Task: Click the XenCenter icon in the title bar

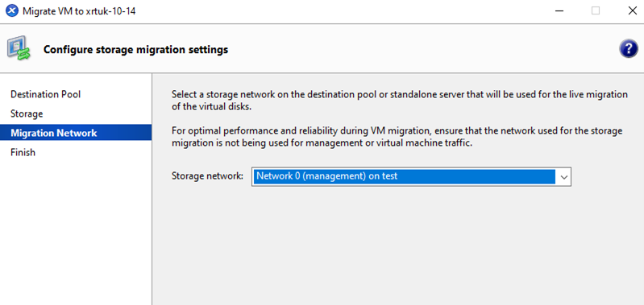Action: 12,11
